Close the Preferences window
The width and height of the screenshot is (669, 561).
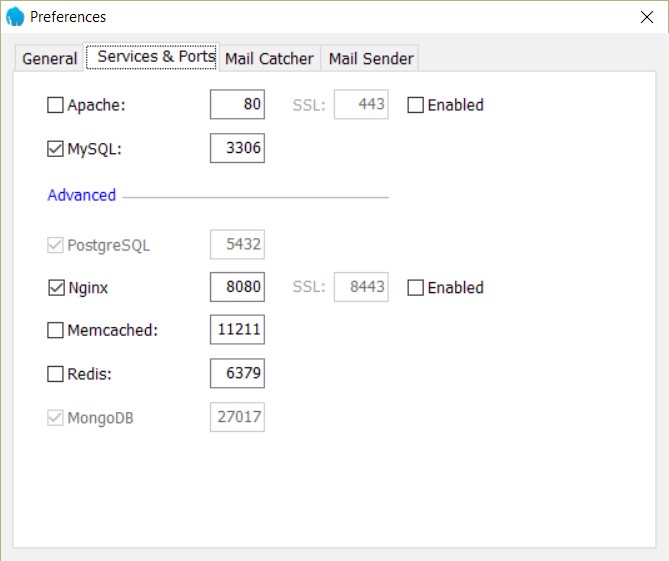pyautogui.click(x=645, y=17)
